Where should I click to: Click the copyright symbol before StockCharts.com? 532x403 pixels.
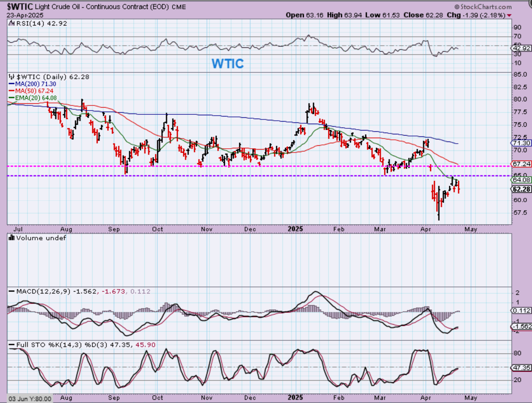[457, 7]
